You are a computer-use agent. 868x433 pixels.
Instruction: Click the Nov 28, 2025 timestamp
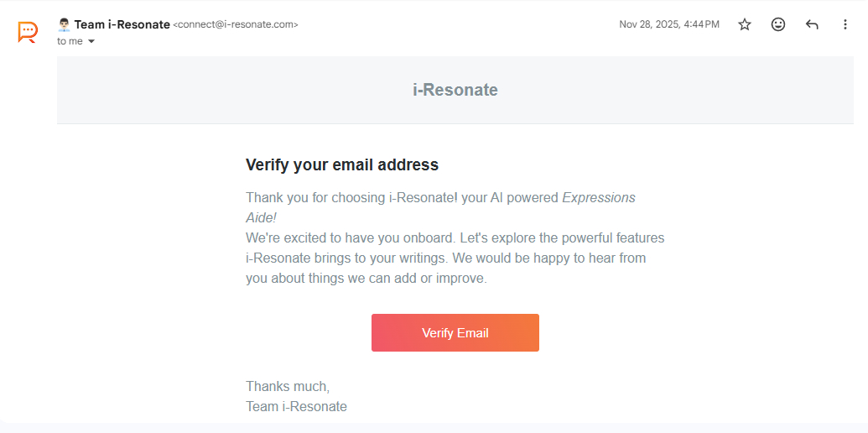(668, 24)
